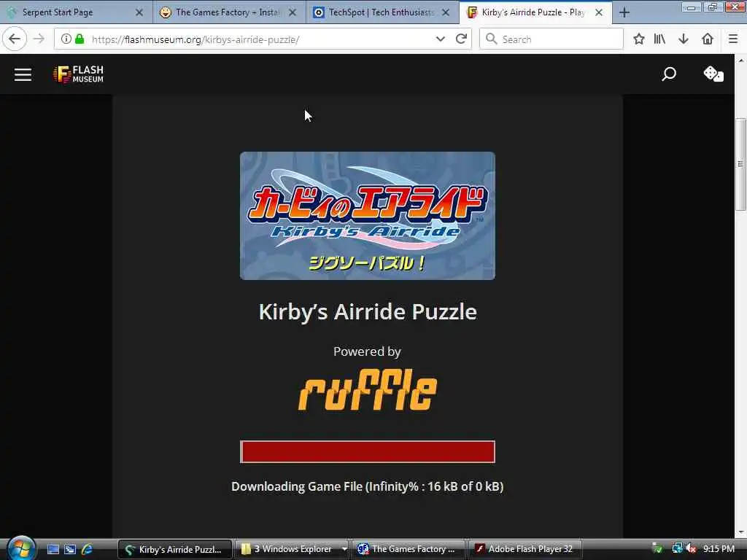Switch to The Games Factory taskbar button

click(409, 549)
